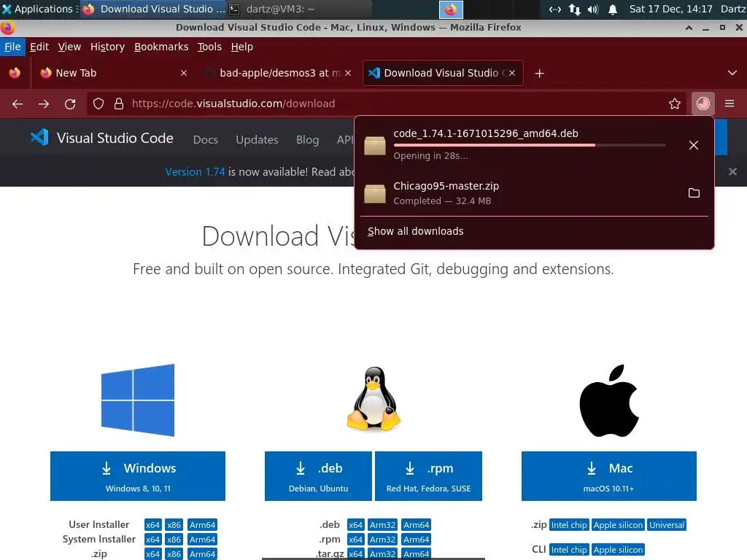Click Show all downloads
The image size is (747, 560).
[415, 231]
